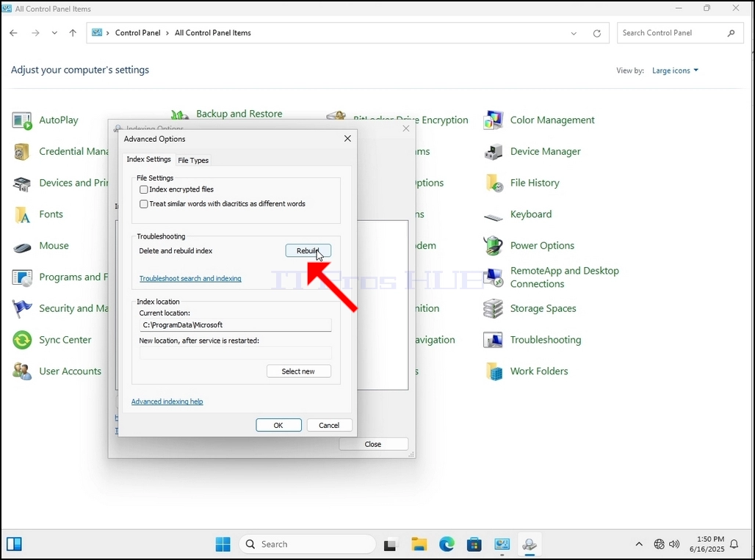The width and height of the screenshot is (755, 560).
Task: Open the Storage Spaces icon
Action: 493,309
